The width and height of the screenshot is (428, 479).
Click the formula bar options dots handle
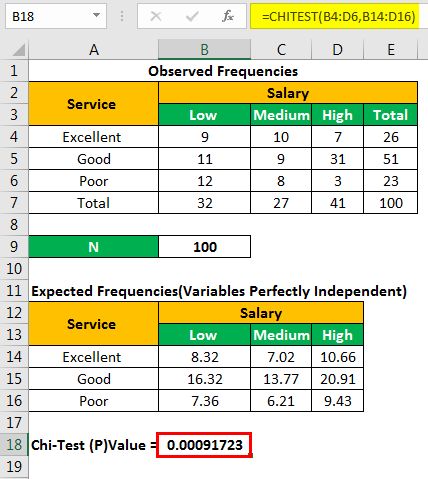click(122, 16)
